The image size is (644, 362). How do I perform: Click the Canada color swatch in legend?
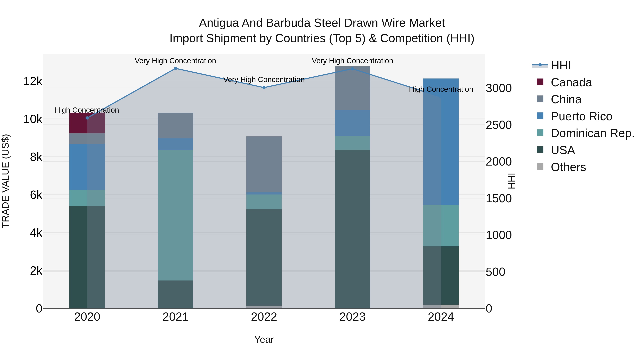[x=540, y=82]
